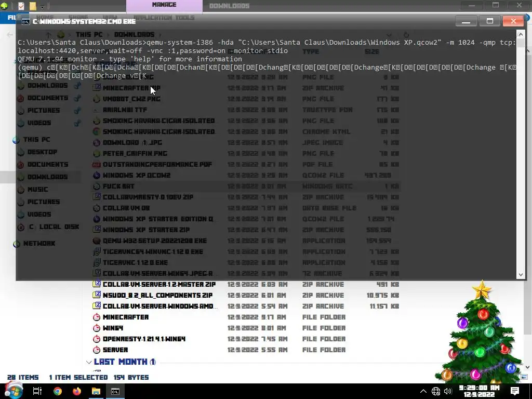Click Zip Archive type in nsudo row

point(323,295)
